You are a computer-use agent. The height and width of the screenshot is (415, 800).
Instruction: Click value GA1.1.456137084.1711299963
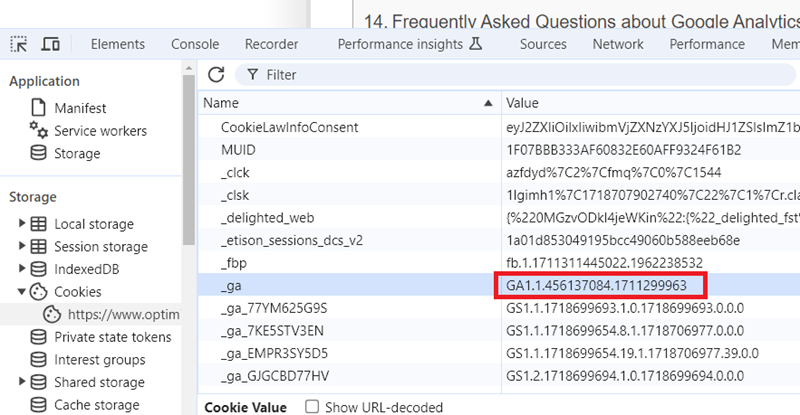click(x=596, y=285)
